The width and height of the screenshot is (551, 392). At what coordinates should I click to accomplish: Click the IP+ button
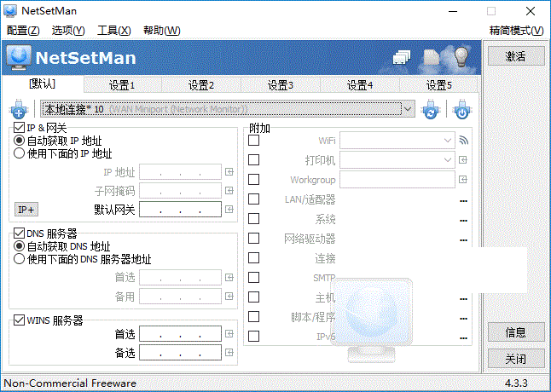(26, 210)
